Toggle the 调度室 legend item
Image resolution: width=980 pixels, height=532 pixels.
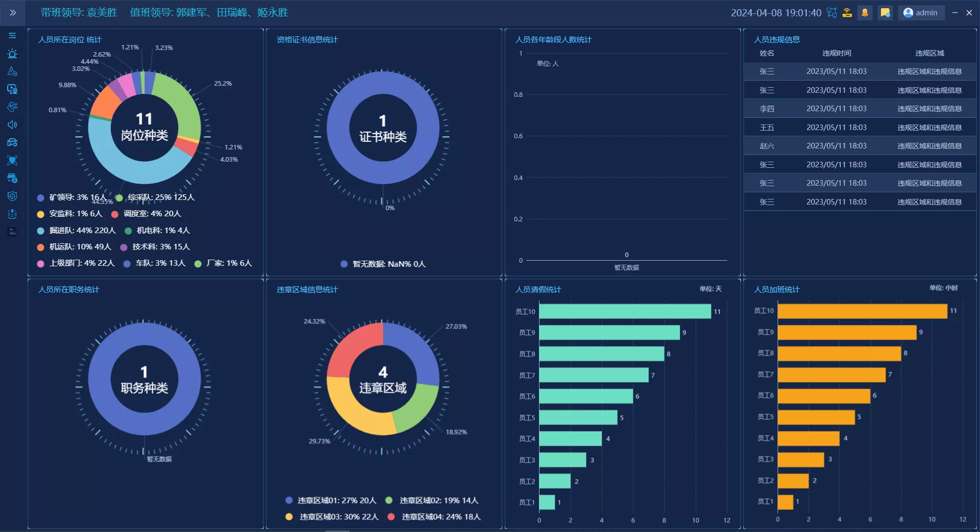(146, 214)
